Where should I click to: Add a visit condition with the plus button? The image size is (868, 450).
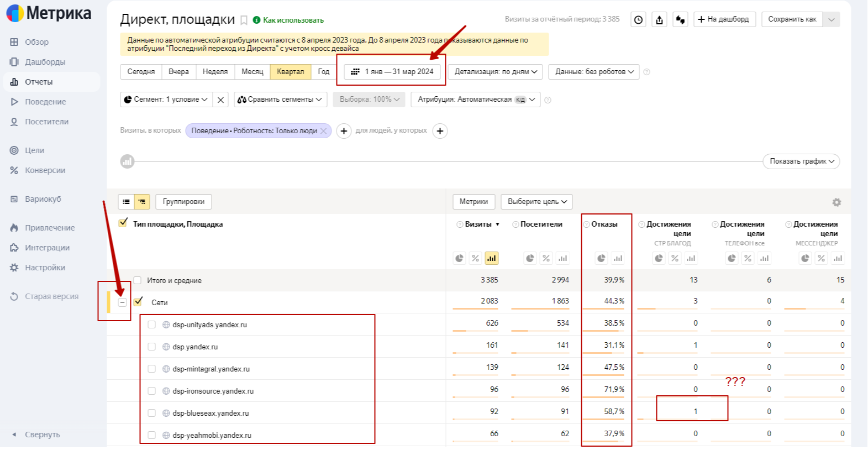pyautogui.click(x=344, y=131)
